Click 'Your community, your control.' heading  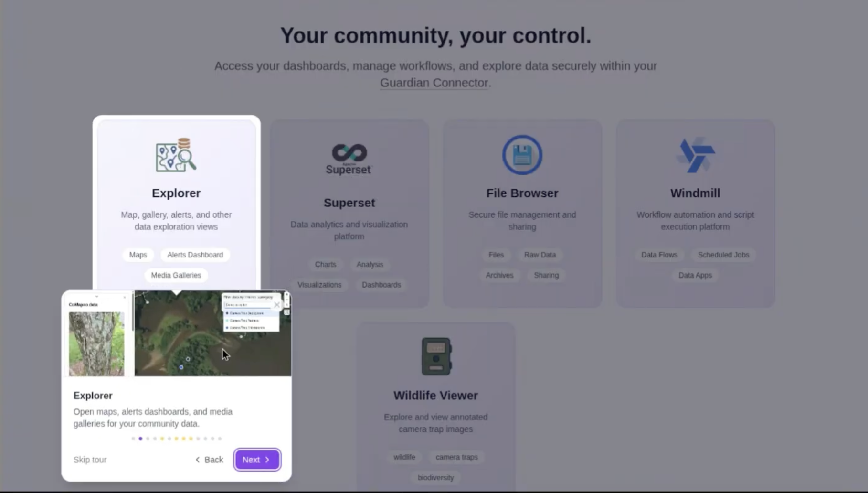435,35
